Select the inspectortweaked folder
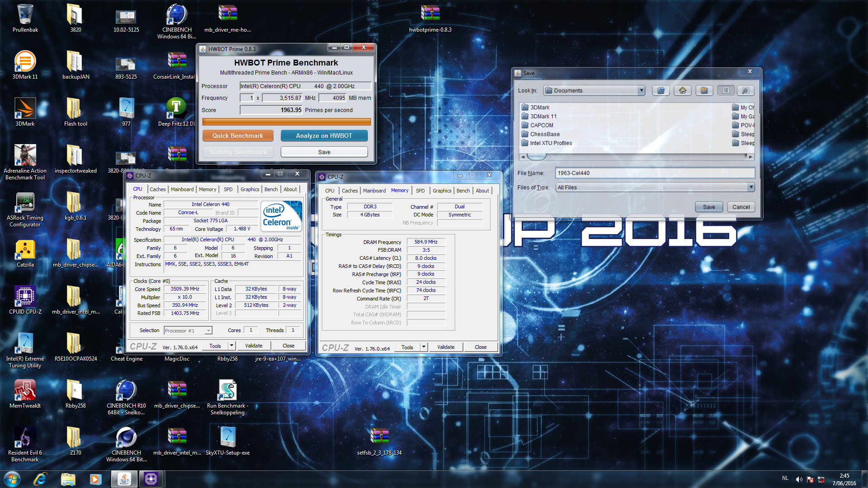 75,160
